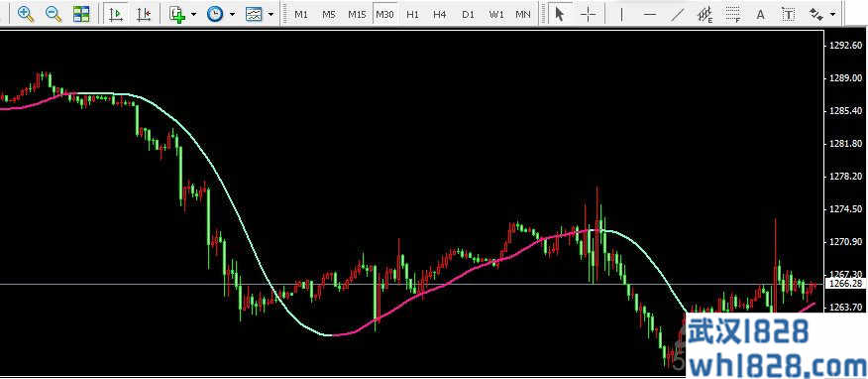
Task: Select the D1 timeframe button
Action: pyautogui.click(x=469, y=15)
